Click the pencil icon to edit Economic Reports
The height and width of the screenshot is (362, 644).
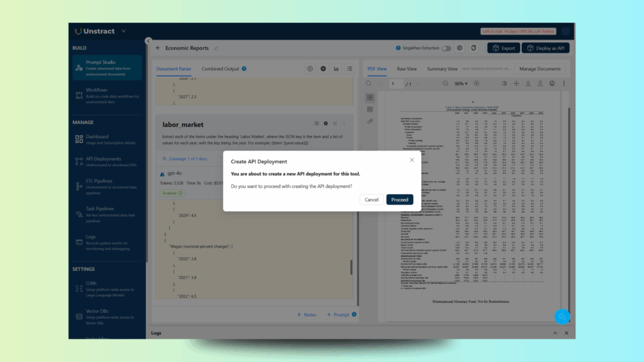pyautogui.click(x=216, y=48)
